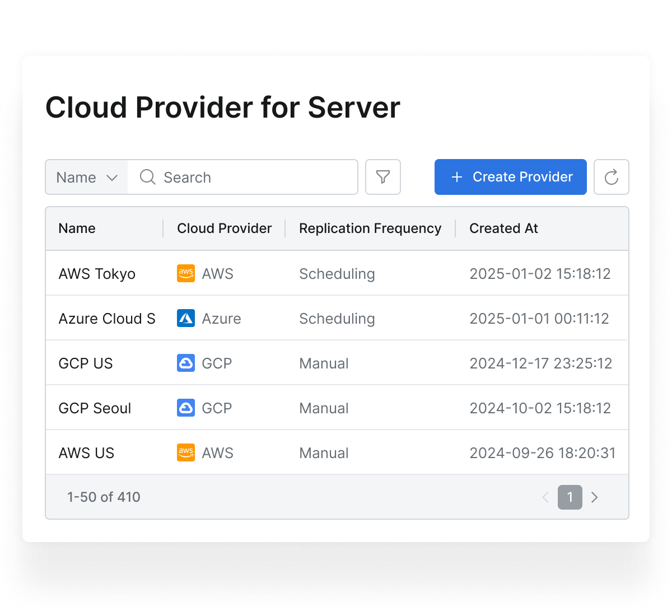Viewport: 672px width, 616px height.
Task: Click Manual in GCP Seoul row
Action: coord(324,408)
